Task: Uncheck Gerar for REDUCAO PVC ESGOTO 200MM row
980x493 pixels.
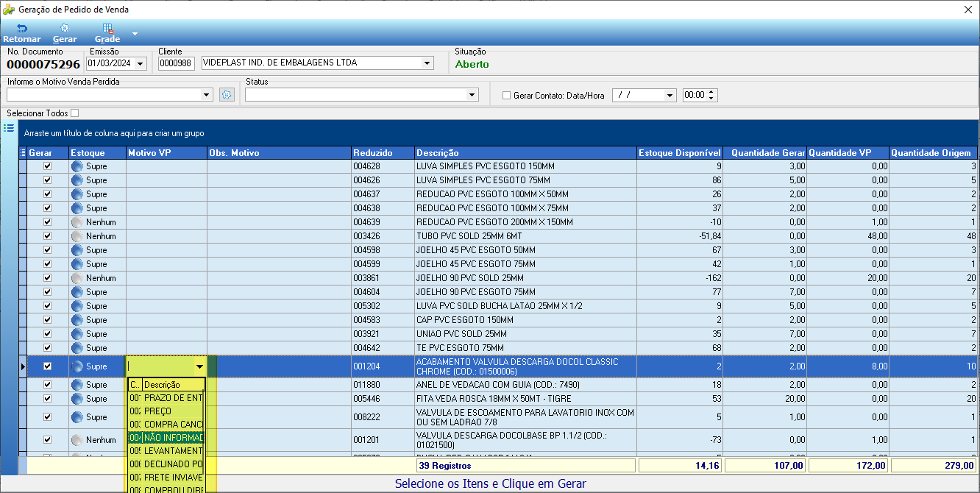Action: point(48,222)
